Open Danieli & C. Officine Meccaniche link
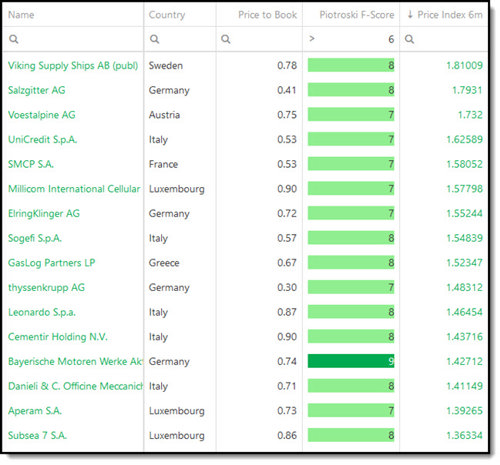 pyautogui.click(x=75, y=386)
